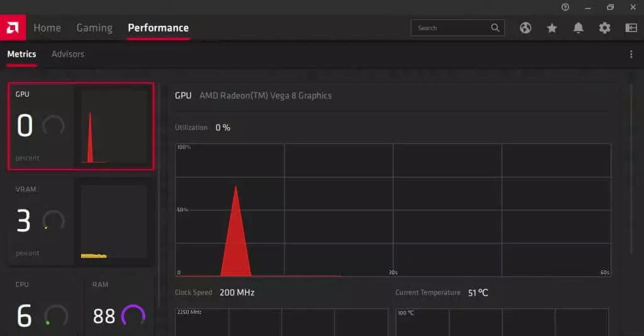Viewport: 644px width, 336px height.
Task: Open the favorites star icon
Action: 552,28
